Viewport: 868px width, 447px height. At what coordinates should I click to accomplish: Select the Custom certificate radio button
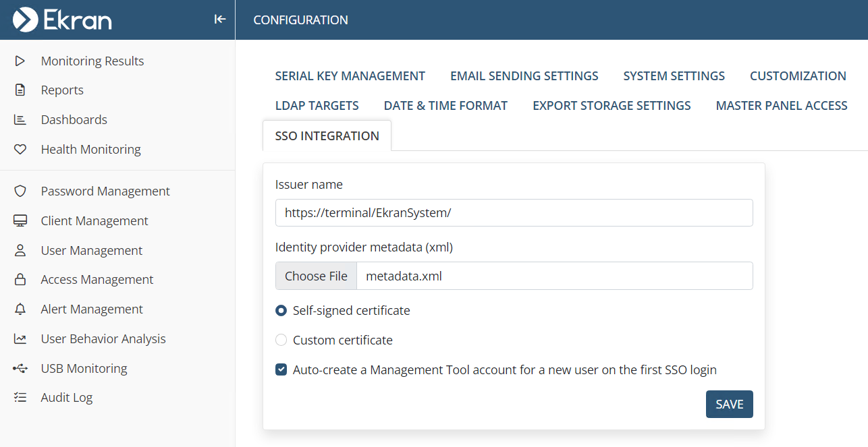[281, 340]
